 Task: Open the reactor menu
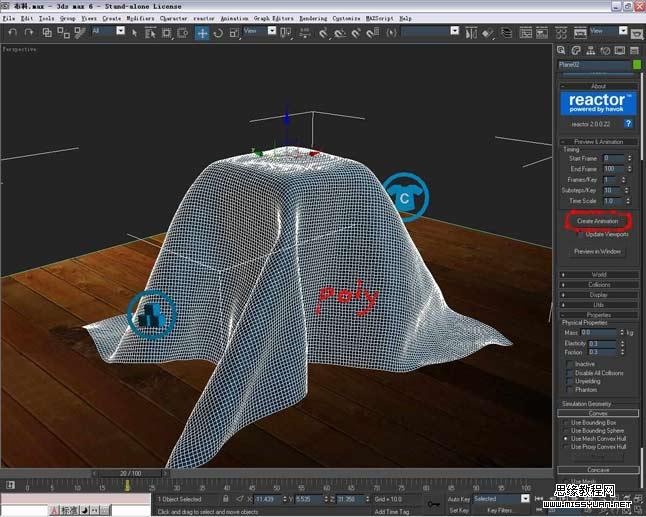(x=204, y=19)
